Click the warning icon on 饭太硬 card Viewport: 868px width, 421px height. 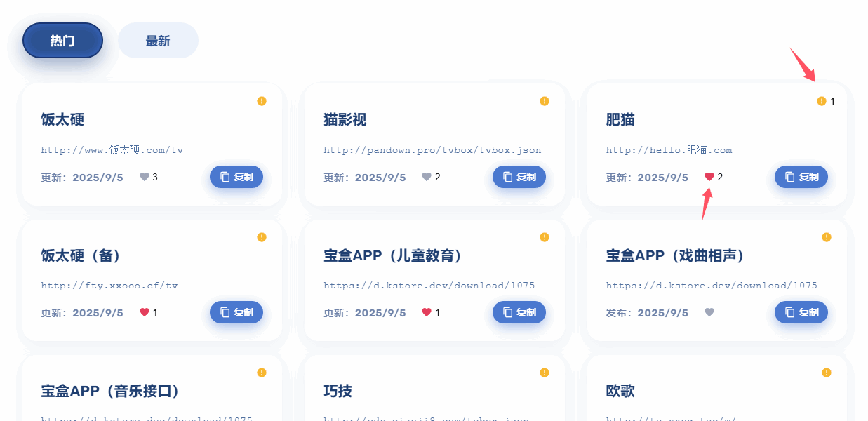tap(262, 101)
